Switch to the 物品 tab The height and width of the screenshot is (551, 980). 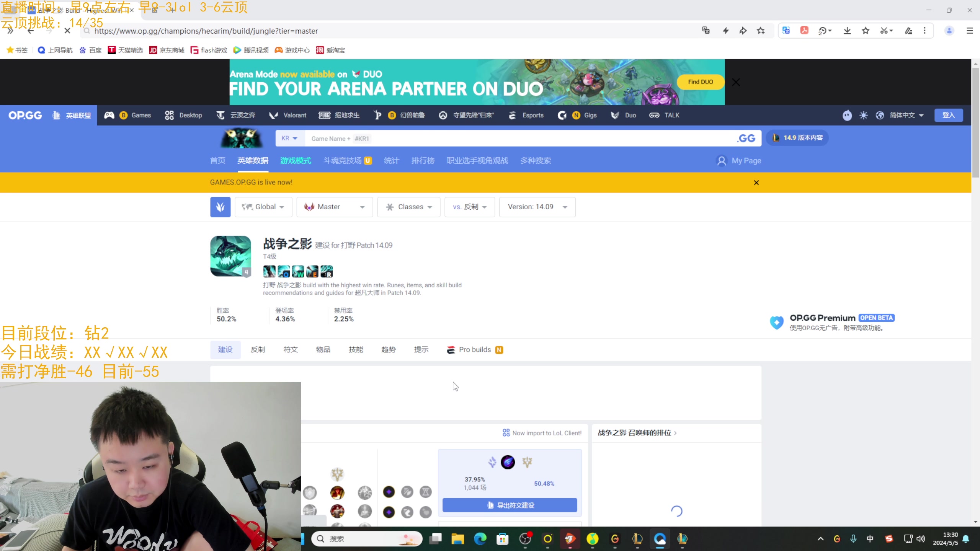pyautogui.click(x=323, y=350)
